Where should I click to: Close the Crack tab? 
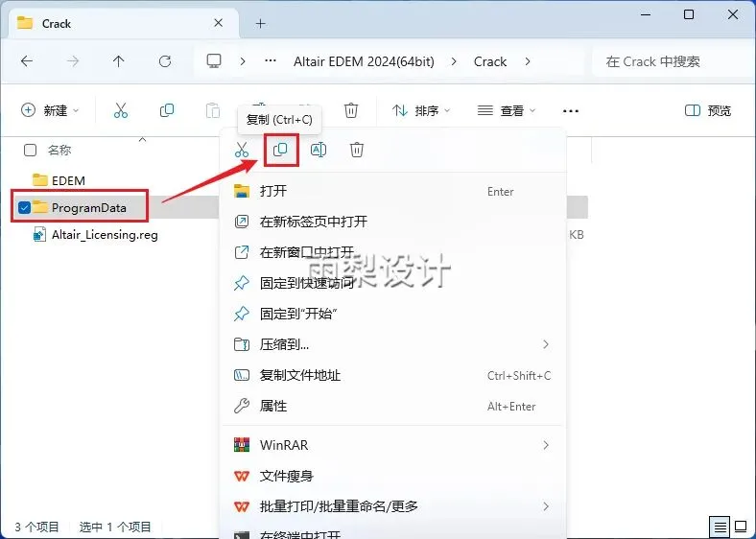219,23
